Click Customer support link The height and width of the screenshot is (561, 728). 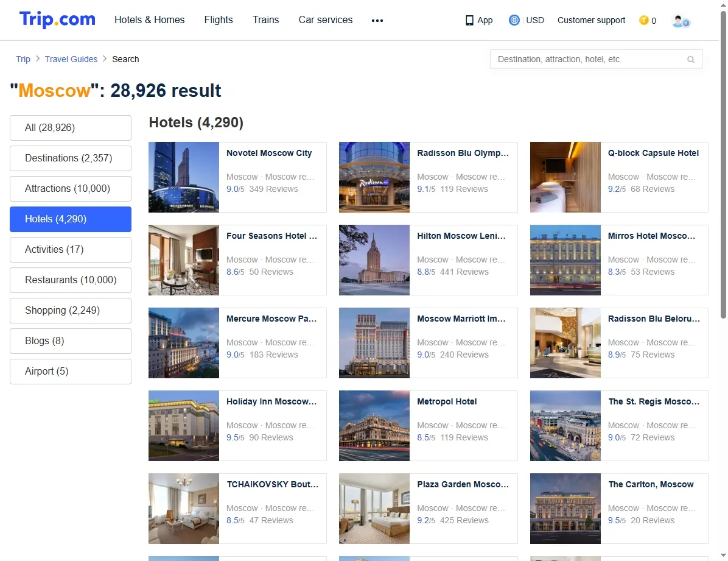tap(591, 20)
